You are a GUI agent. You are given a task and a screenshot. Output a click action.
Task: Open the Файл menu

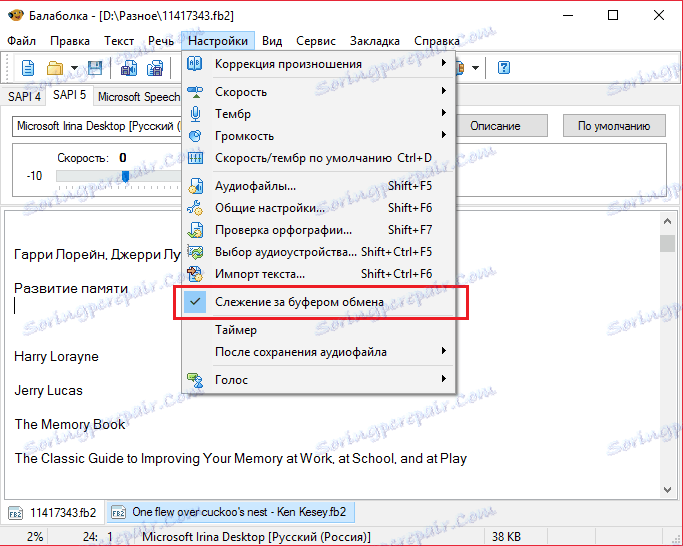pos(21,41)
